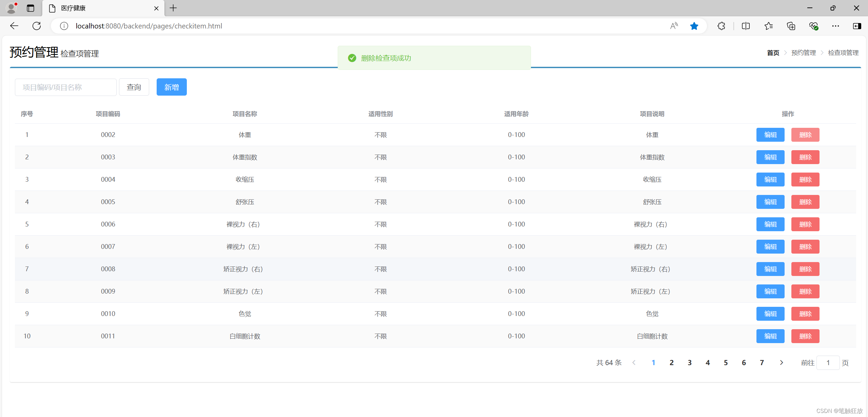Go back to the previous page
This screenshot has height=417, width=868.
14,26
